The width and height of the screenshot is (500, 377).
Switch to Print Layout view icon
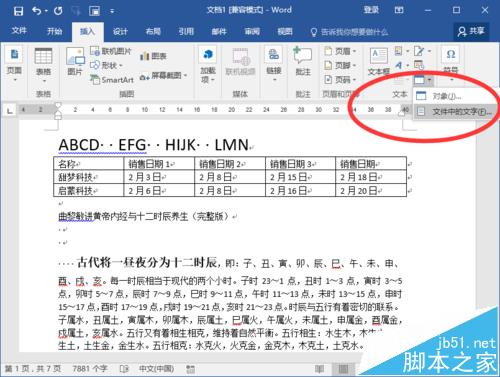tap(343, 369)
